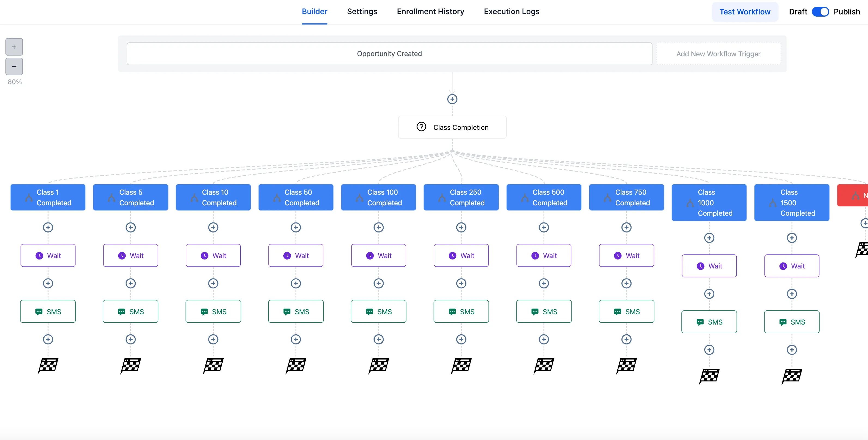The width and height of the screenshot is (868, 440).
Task: Add step after SMS in Class 100 branch
Action: pyautogui.click(x=378, y=339)
